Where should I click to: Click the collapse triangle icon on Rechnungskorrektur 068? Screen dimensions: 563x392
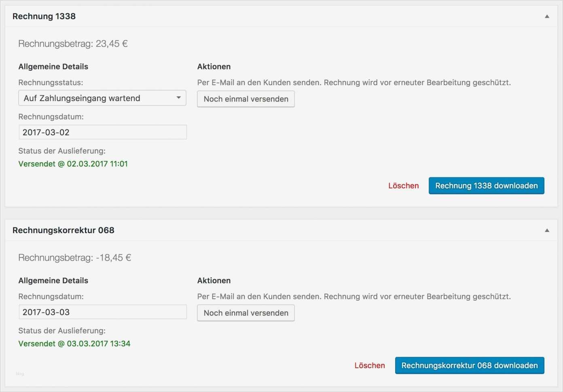click(547, 230)
